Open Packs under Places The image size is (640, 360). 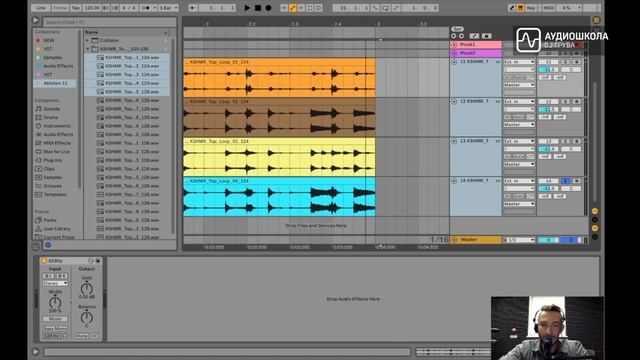point(50,220)
